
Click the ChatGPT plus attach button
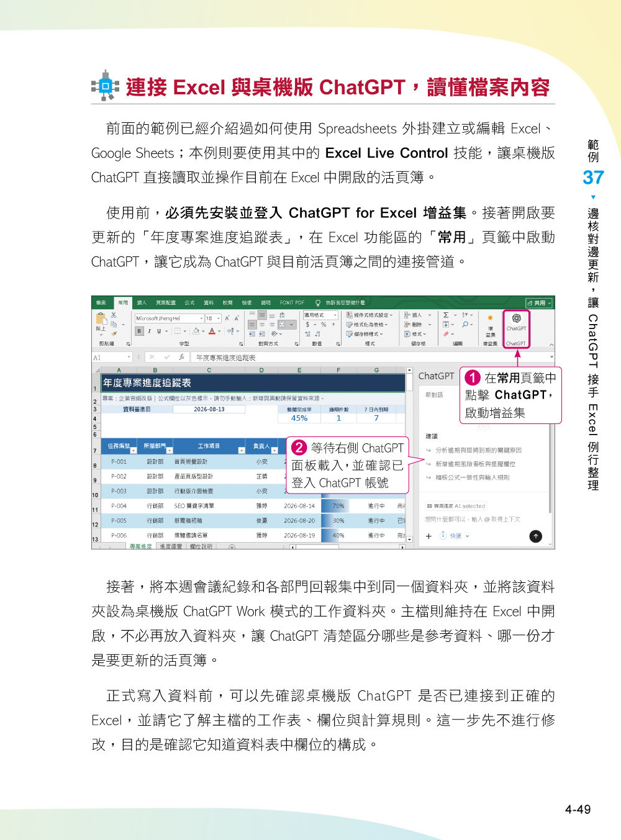[428, 536]
